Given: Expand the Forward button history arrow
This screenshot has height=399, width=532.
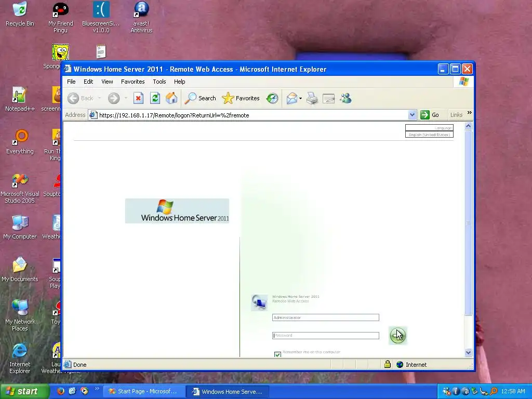Looking at the screenshot, I should (126, 98).
